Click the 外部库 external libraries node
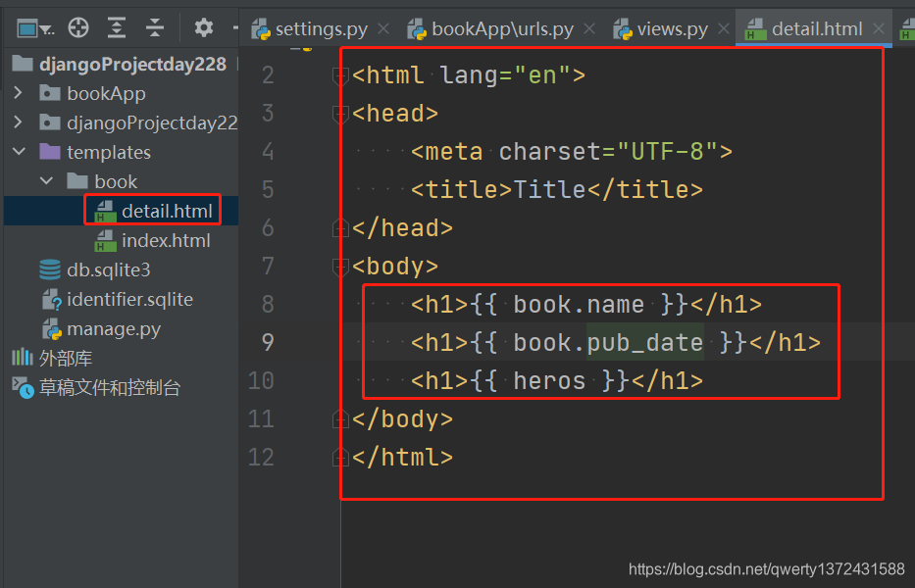Viewport: 915px width, 588px height. 52,358
